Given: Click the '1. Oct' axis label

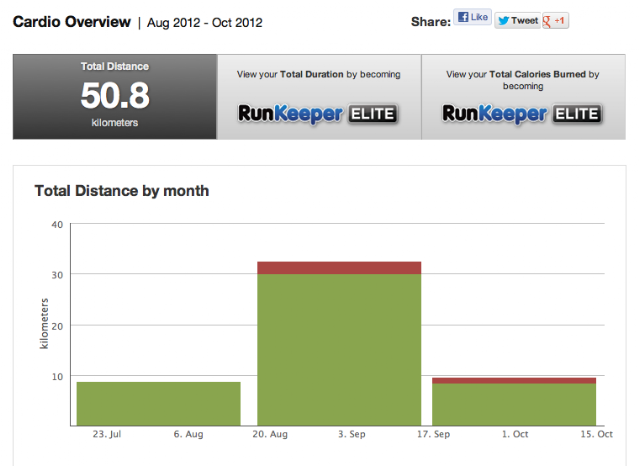Looking at the screenshot, I should [515, 434].
